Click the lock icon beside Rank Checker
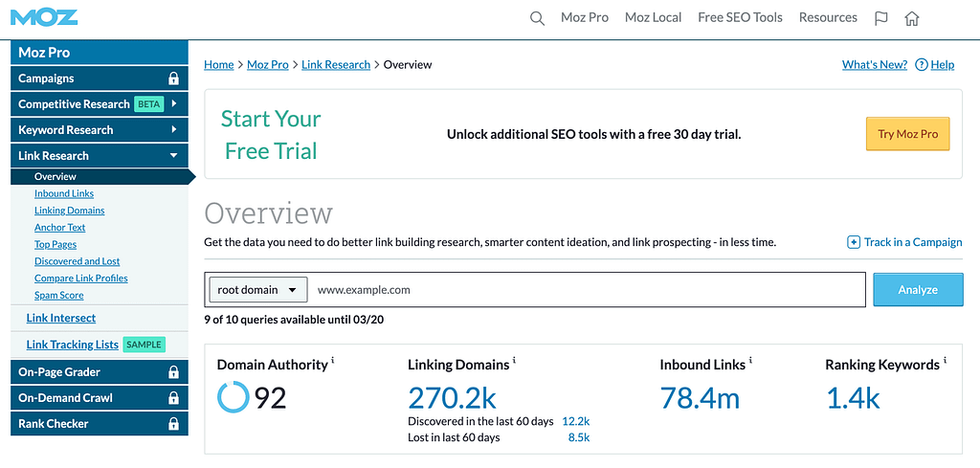The image size is (980, 468). [x=174, y=424]
